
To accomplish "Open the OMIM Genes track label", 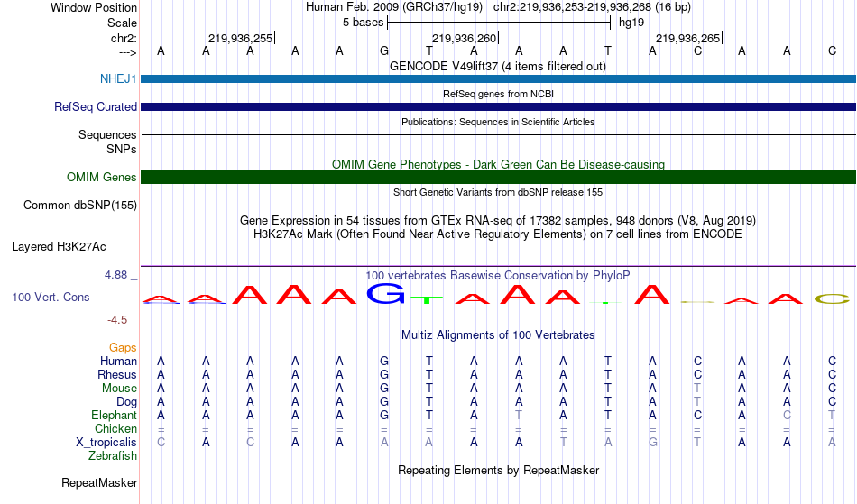I will 102,178.
